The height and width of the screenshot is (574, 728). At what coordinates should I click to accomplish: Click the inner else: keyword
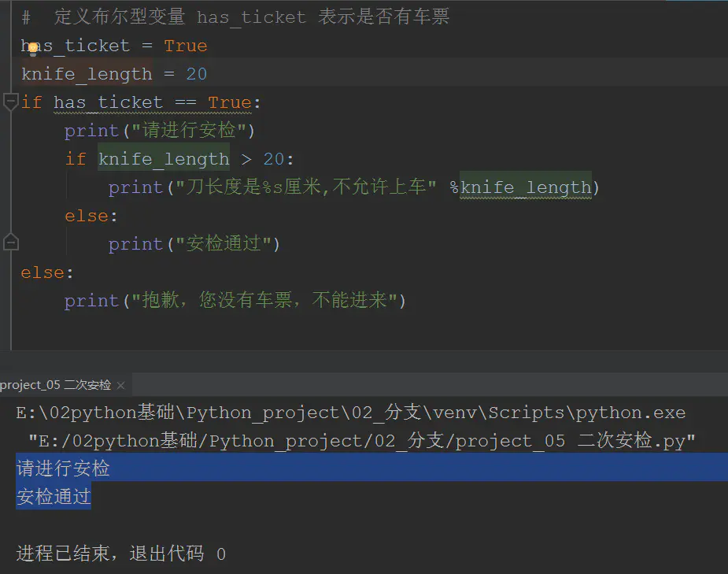pyautogui.click(x=91, y=216)
